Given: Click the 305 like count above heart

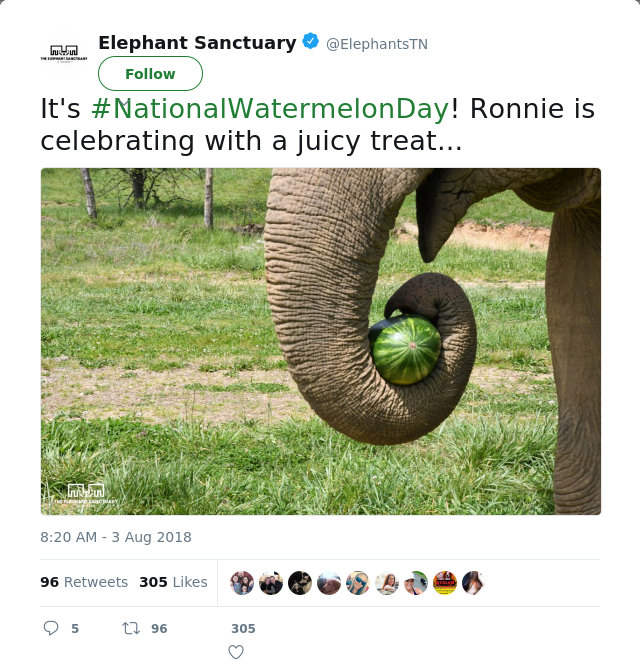Looking at the screenshot, I should pyautogui.click(x=243, y=628).
